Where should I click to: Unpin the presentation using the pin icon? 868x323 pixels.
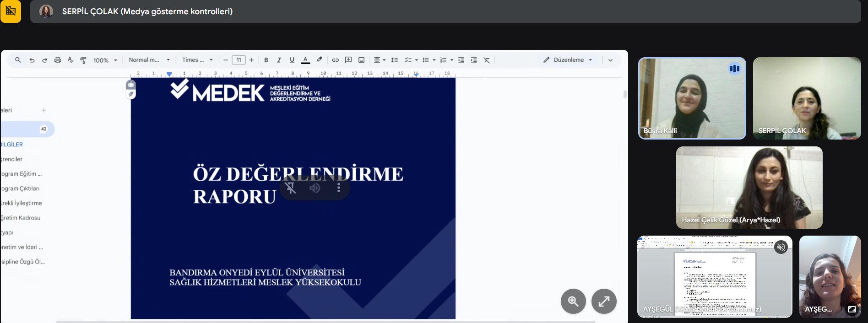[x=291, y=188]
